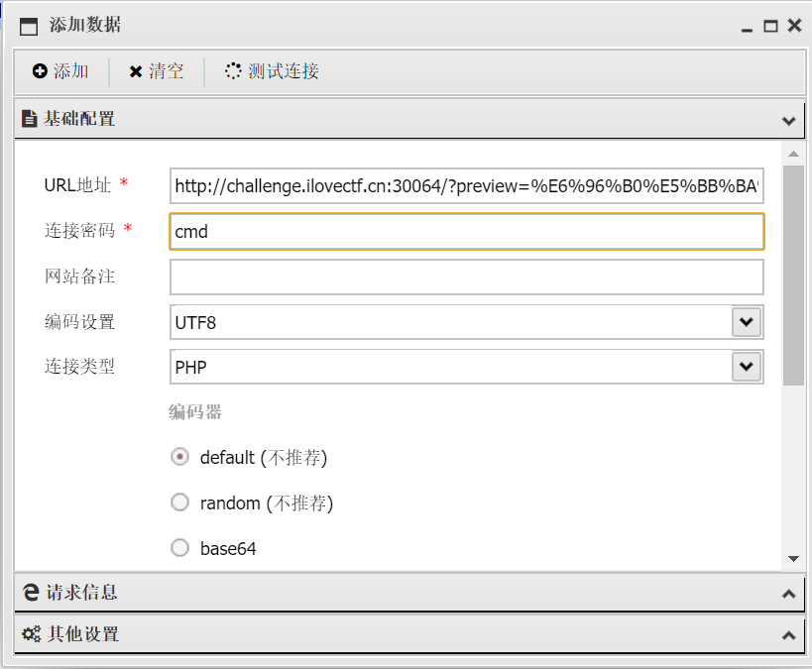This screenshot has width=812, height=669.
Task: Click the expand chevron on 请求信息 header
Action: tap(788, 594)
